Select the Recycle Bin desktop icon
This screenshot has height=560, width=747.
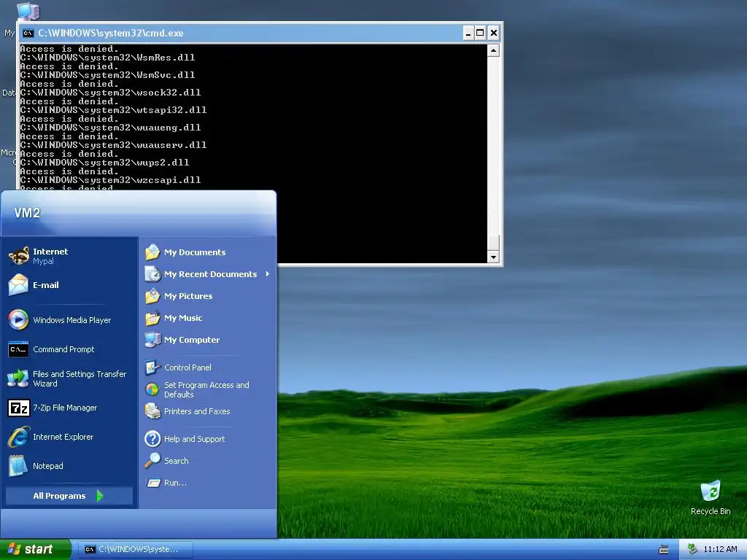711,491
